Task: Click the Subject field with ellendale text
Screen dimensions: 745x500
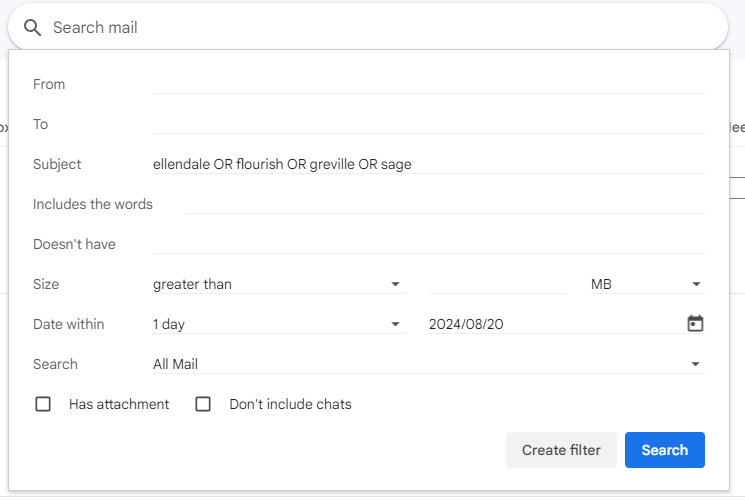Action: click(x=429, y=164)
